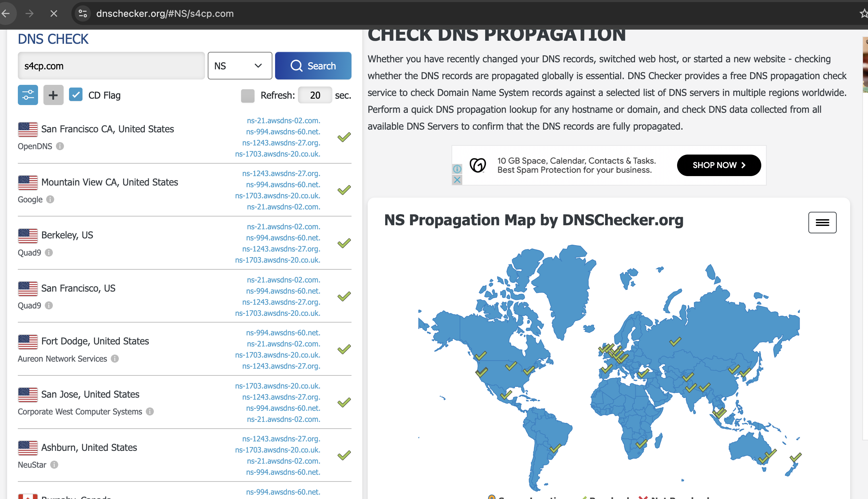Click the NS dropdown to change record type
868x499 pixels.
click(x=239, y=66)
